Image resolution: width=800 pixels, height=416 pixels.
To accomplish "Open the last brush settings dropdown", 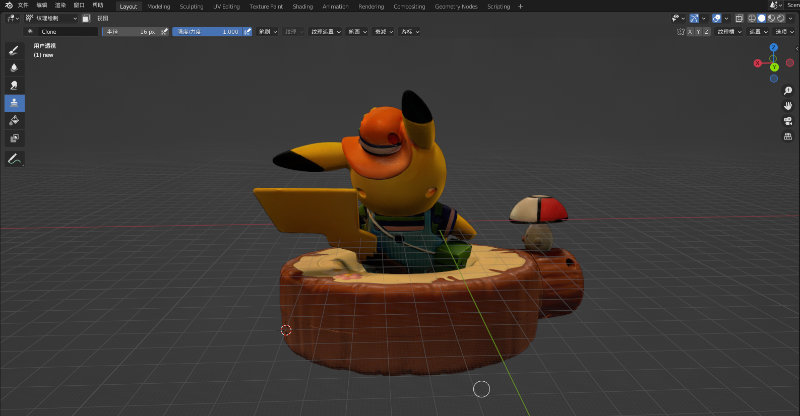I will 410,32.
